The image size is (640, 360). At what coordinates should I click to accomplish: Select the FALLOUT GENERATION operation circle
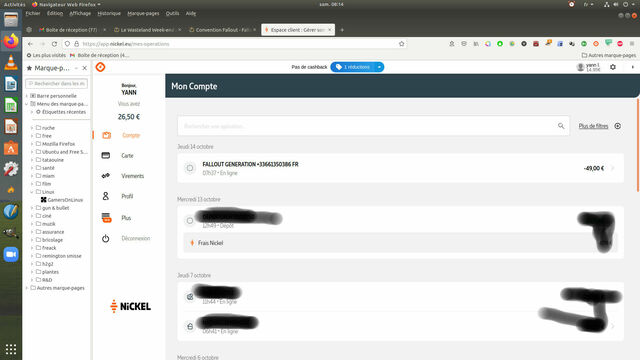[190, 168]
